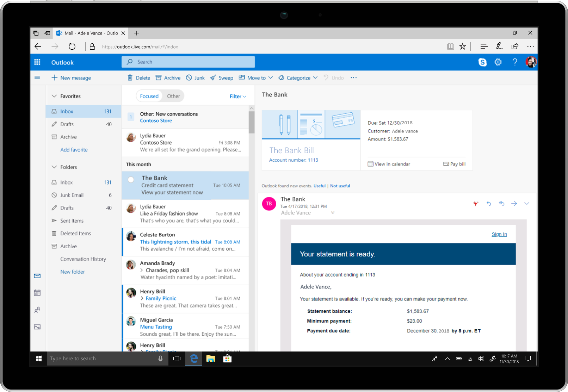Collapse the folder pane with hamburger toggle
Image resolution: width=568 pixels, height=392 pixels.
pos(37,77)
